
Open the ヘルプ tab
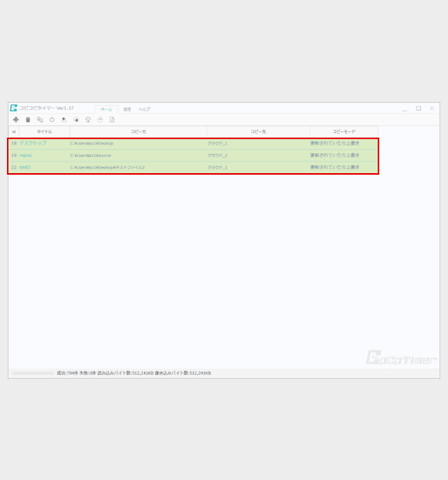pyautogui.click(x=144, y=109)
